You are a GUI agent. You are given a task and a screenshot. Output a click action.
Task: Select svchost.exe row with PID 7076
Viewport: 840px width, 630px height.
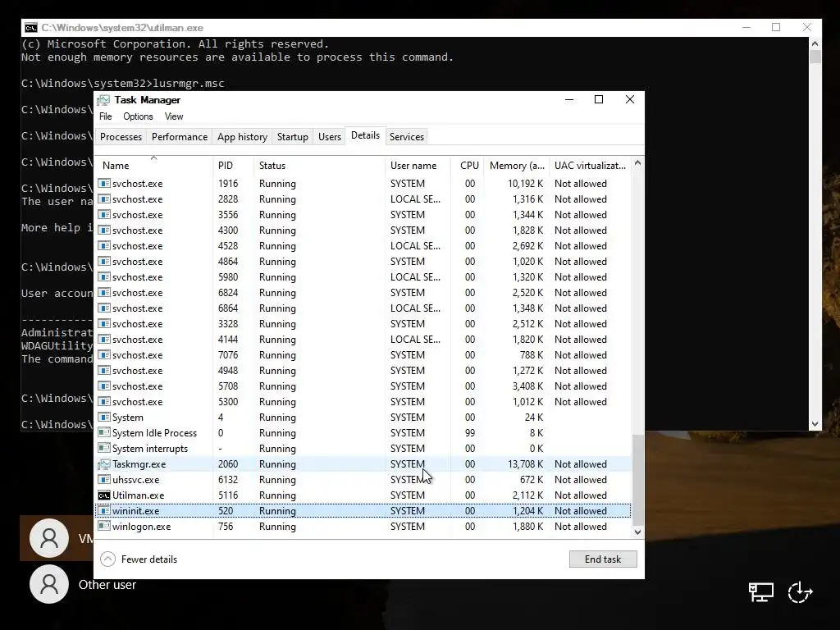tap(363, 354)
